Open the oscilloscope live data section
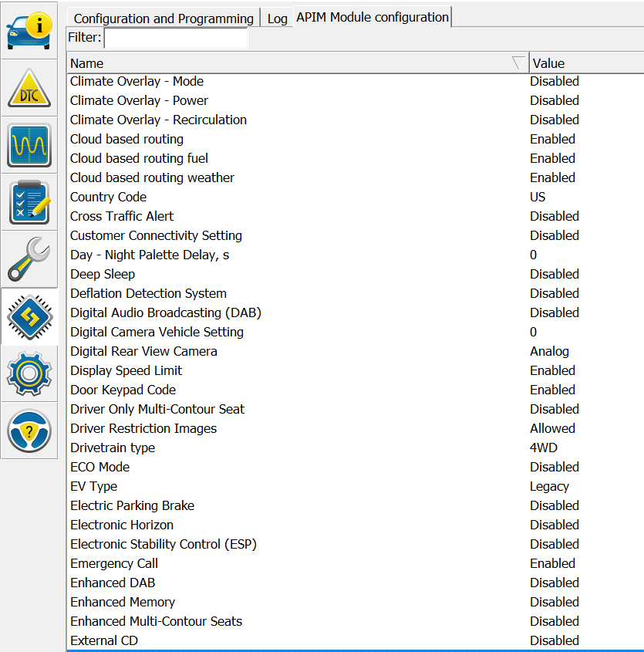The height and width of the screenshot is (652, 644). click(x=29, y=145)
